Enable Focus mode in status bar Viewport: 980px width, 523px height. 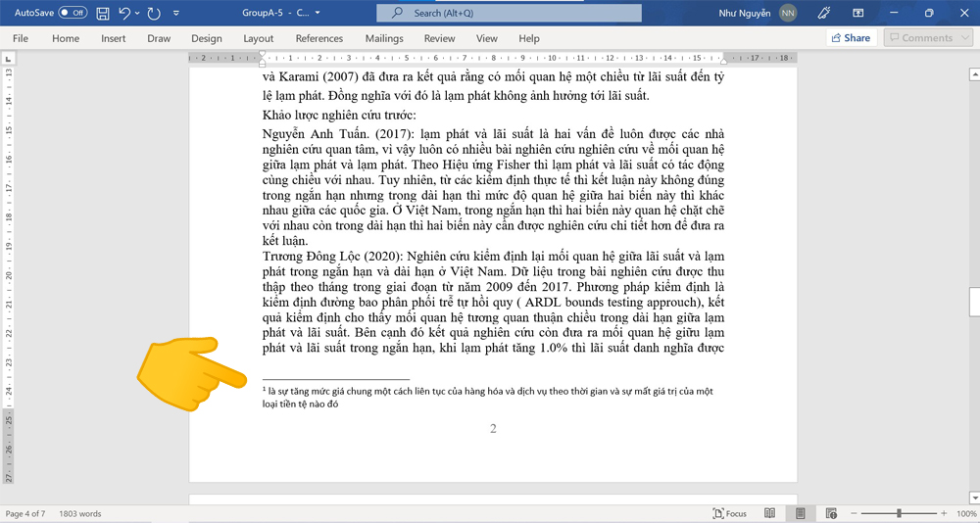tap(728, 513)
